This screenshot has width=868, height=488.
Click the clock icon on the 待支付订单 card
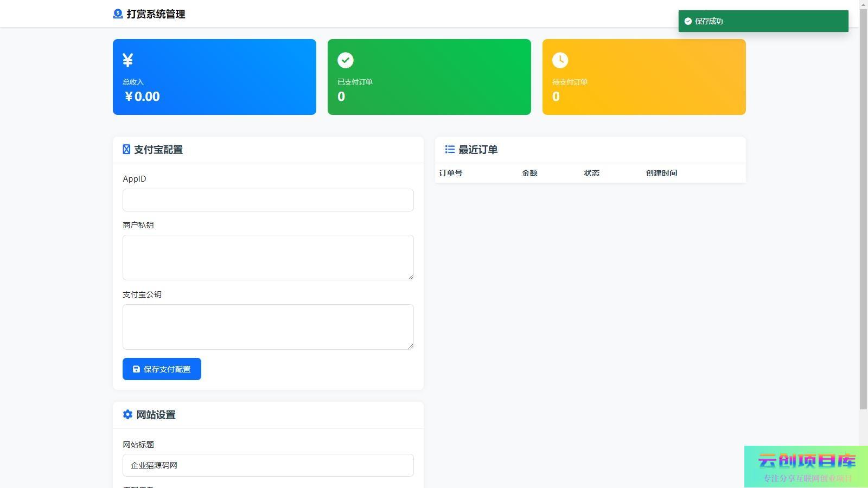coord(560,60)
